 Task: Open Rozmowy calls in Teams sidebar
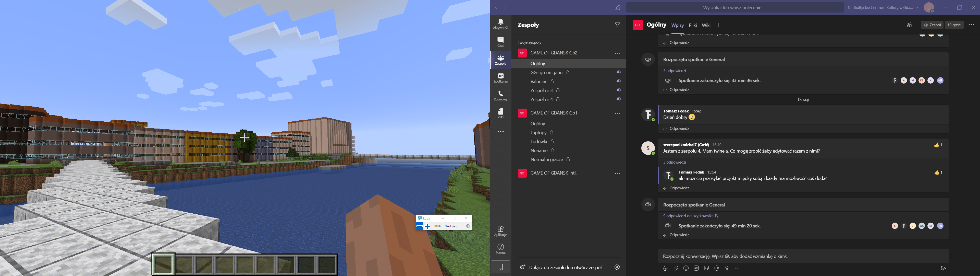[501, 96]
